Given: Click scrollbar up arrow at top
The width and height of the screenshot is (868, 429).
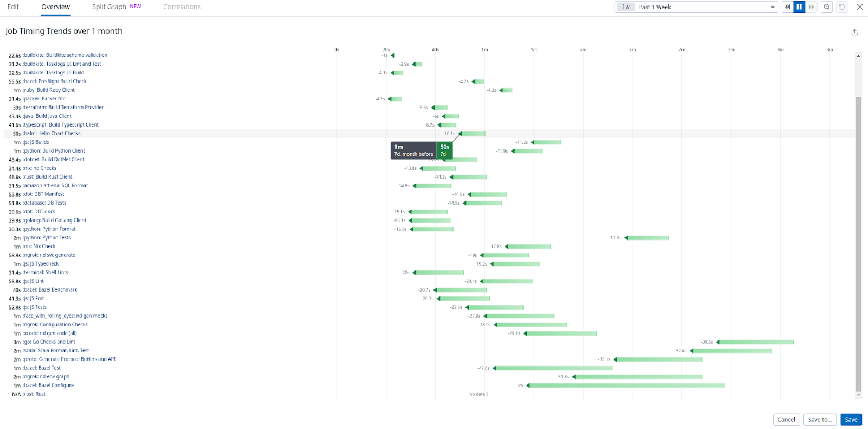Looking at the screenshot, I should click(x=858, y=56).
